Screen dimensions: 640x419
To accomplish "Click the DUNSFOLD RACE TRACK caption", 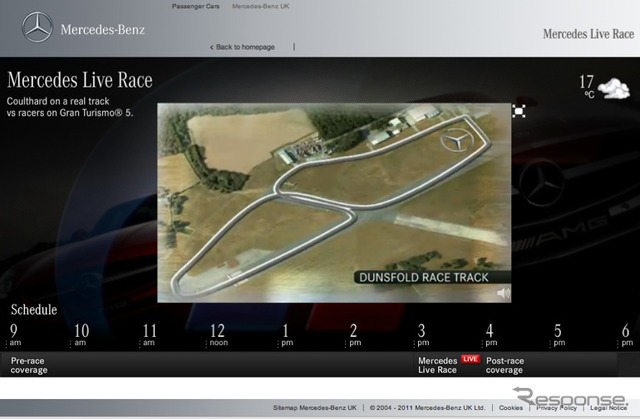I will pos(423,277).
